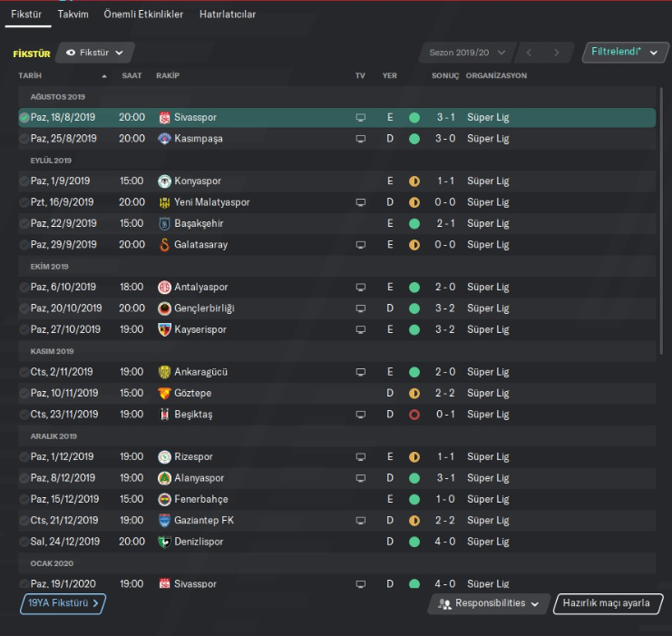This screenshot has width=672, height=636.
Task: Open the Hatırlatıcılar tab
Action: coord(228,15)
